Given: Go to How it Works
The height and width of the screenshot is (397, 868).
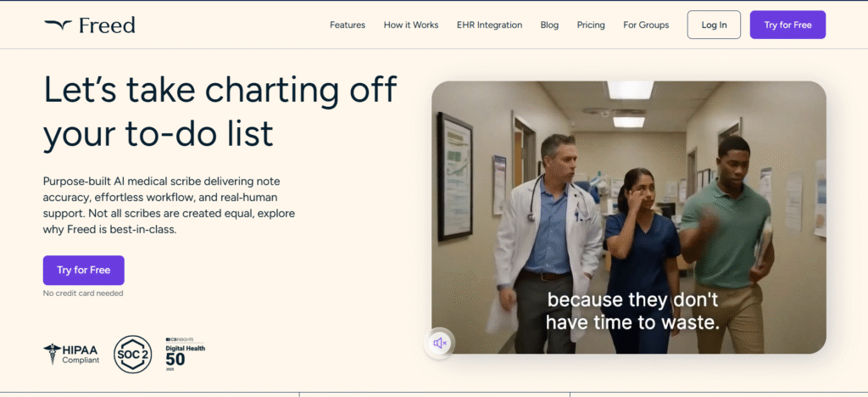Looking at the screenshot, I should coord(411,25).
